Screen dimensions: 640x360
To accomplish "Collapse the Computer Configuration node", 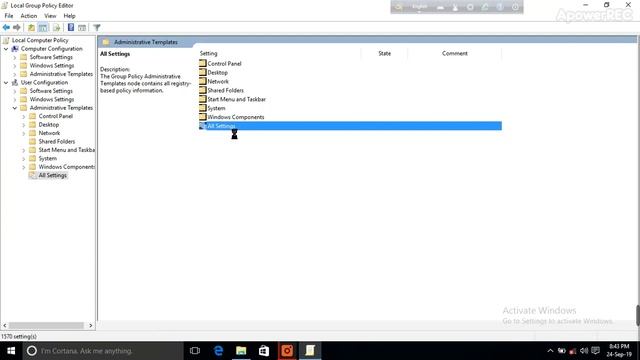I will pyautogui.click(x=6, y=49).
